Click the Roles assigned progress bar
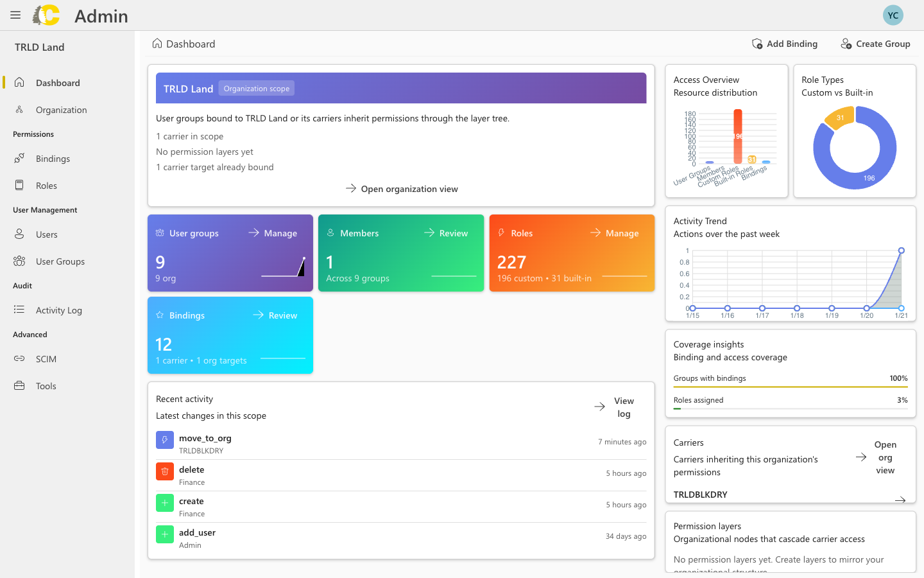 pos(791,408)
